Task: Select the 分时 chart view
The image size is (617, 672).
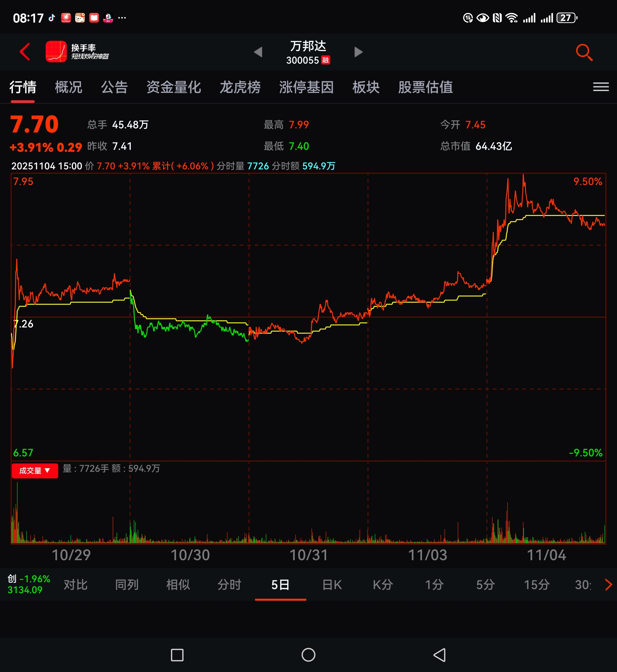Action: click(229, 584)
